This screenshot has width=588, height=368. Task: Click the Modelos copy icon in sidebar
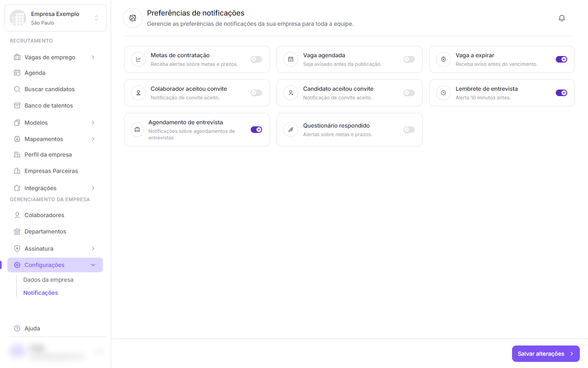[x=17, y=123]
